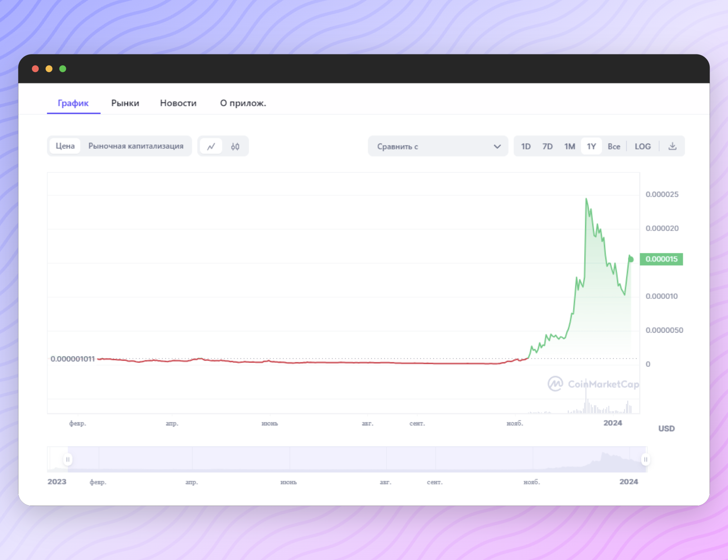Set the time range to 7D

[547, 146]
